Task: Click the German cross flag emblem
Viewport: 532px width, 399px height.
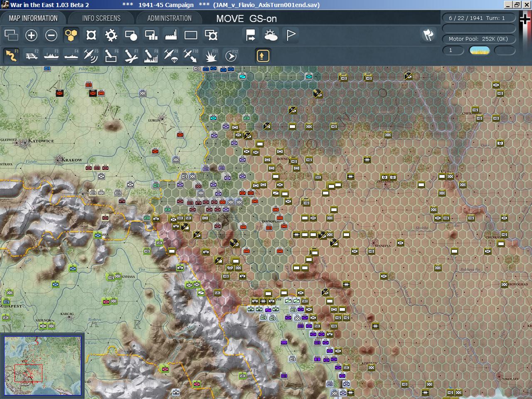Action: pos(525,20)
